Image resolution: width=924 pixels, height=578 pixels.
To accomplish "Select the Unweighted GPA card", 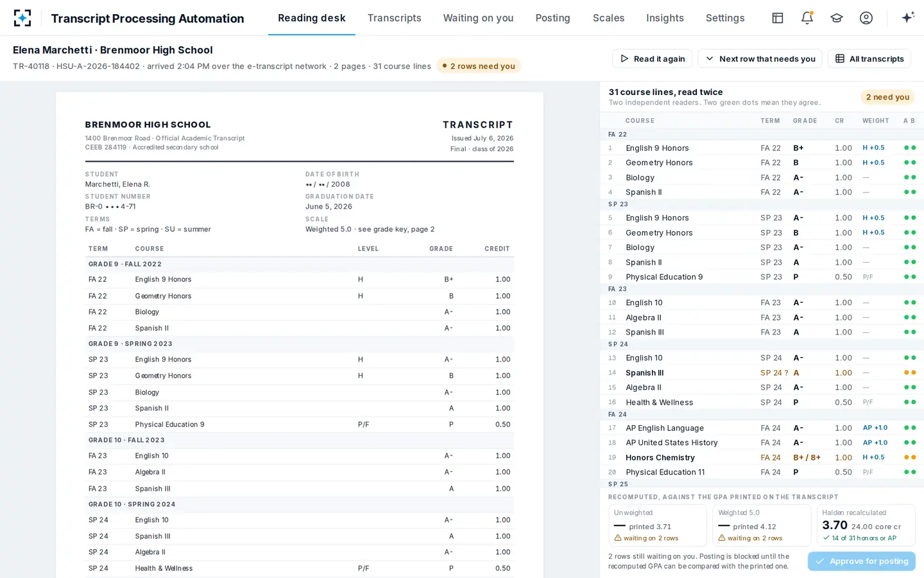I will (x=658, y=525).
